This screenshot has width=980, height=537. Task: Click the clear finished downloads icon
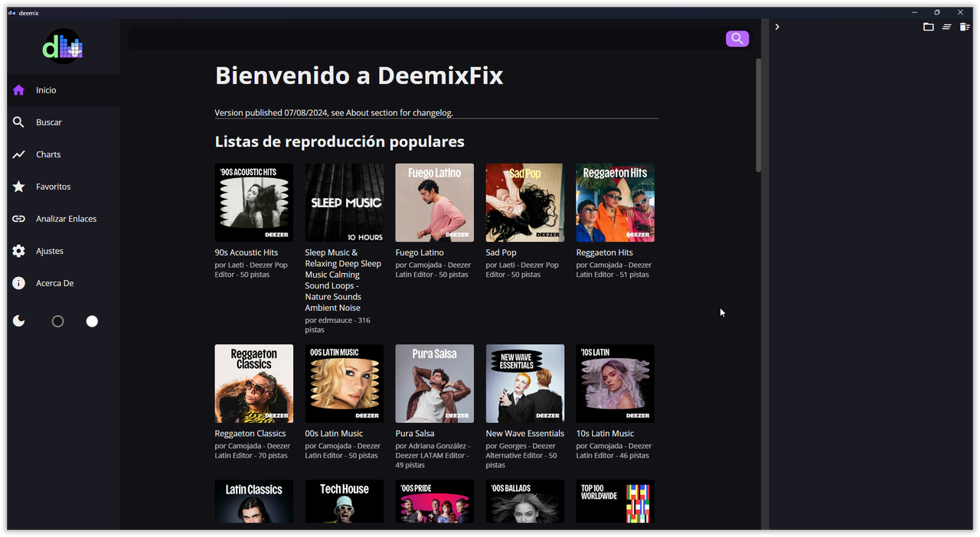[x=947, y=27]
